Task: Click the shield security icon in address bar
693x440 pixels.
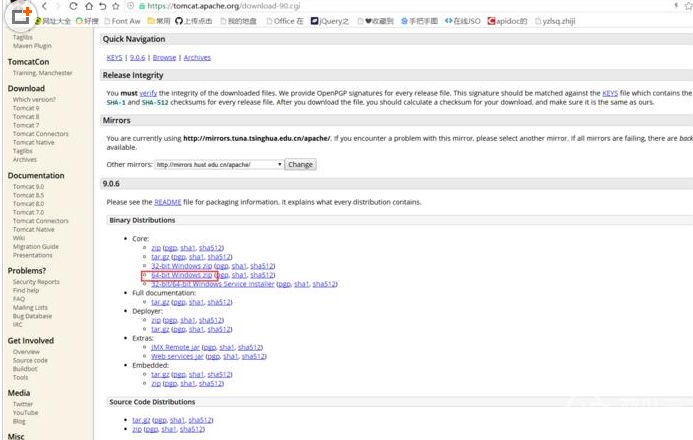Action: 131,6
